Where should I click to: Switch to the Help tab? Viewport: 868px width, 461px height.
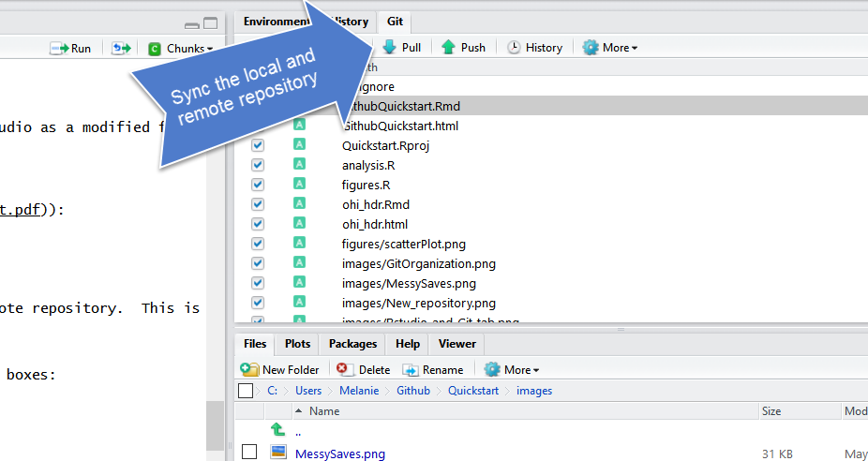tap(408, 344)
